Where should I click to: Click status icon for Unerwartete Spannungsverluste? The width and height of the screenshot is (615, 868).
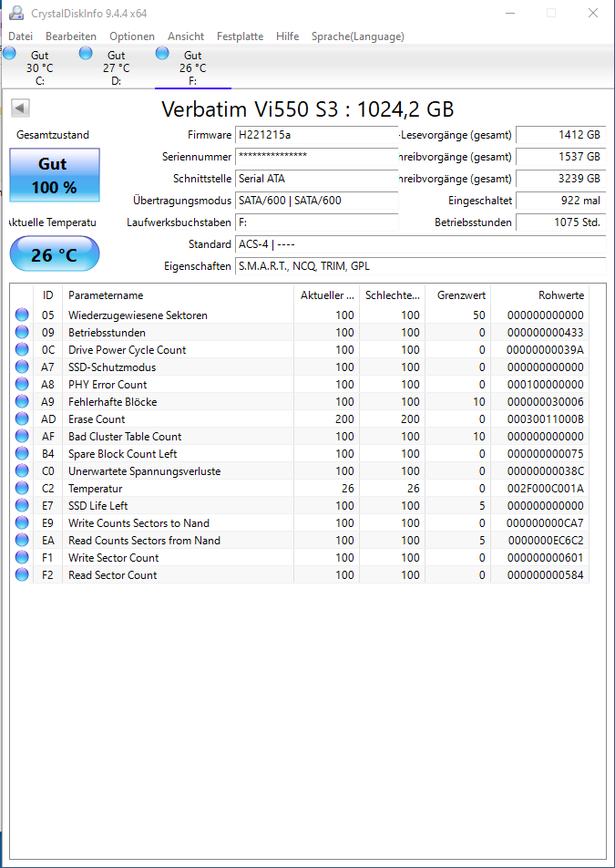point(22,471)
